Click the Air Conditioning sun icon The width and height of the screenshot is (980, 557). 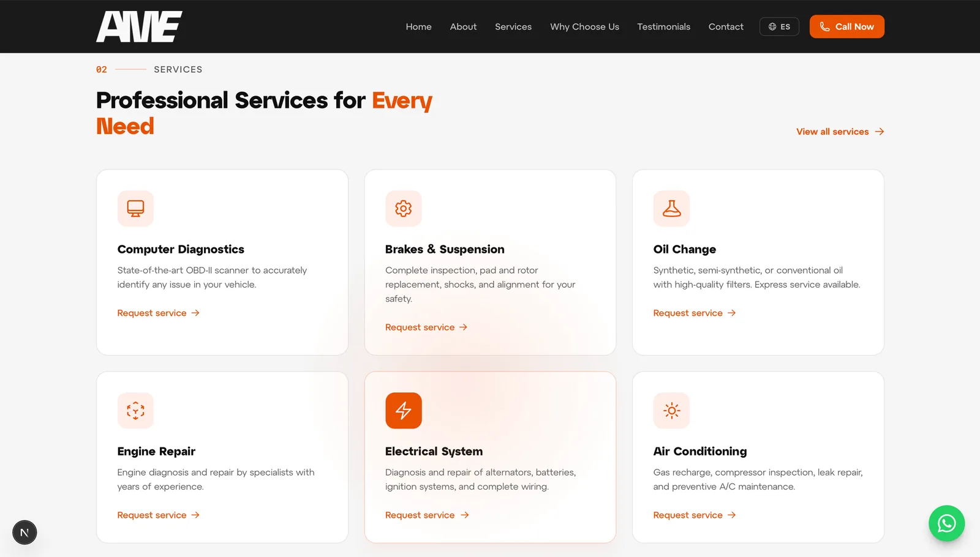pos(671,411)
